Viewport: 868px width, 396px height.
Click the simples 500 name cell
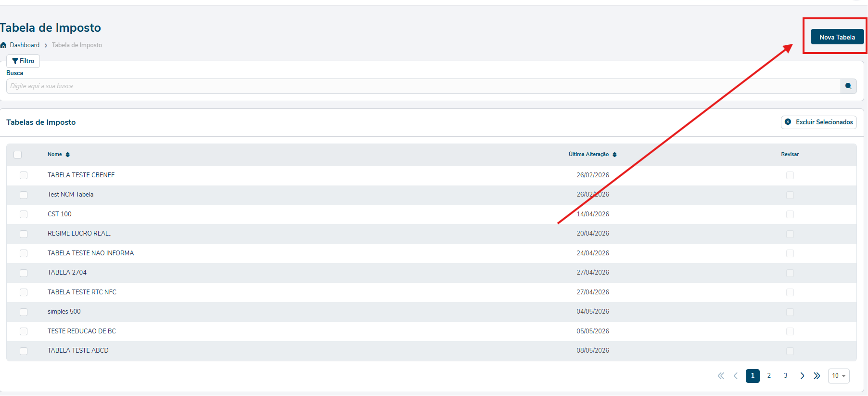64,312
